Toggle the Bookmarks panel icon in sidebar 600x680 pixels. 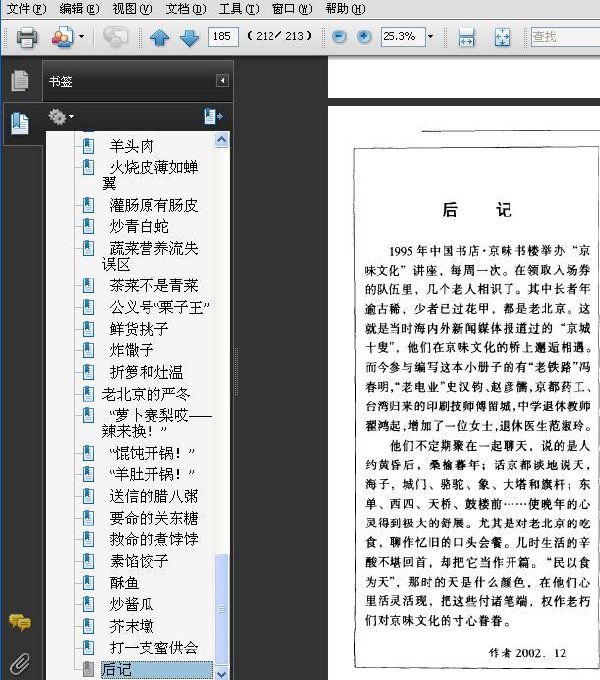(20, 124)
